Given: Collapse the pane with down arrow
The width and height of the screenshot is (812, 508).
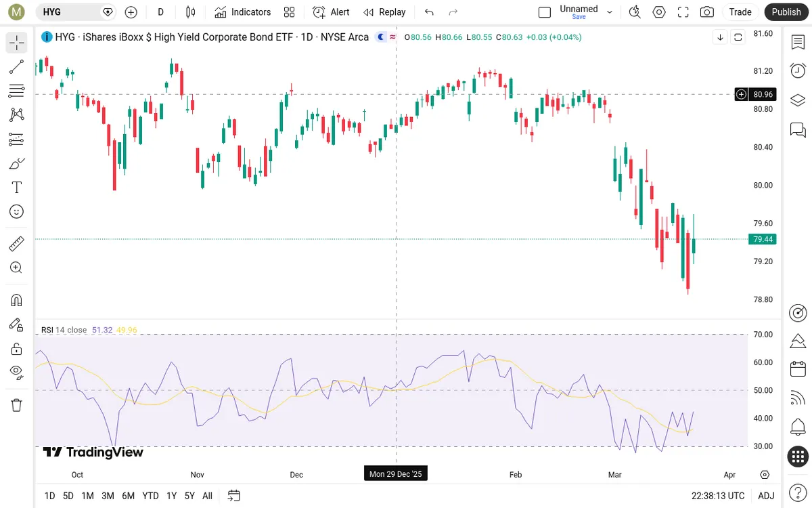Looking at the screenshot, I should (x=720, y=37).
